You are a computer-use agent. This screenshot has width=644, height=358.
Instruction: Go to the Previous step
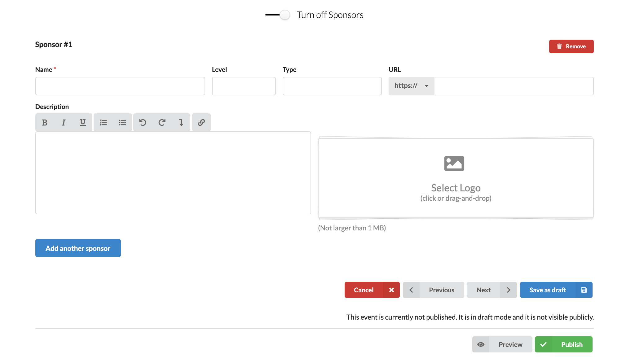pos(434,290)
